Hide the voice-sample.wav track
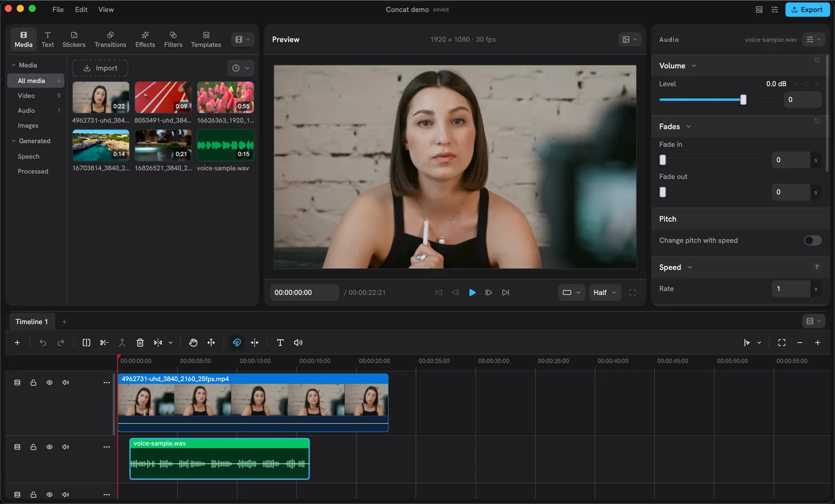 coord(50,447)
